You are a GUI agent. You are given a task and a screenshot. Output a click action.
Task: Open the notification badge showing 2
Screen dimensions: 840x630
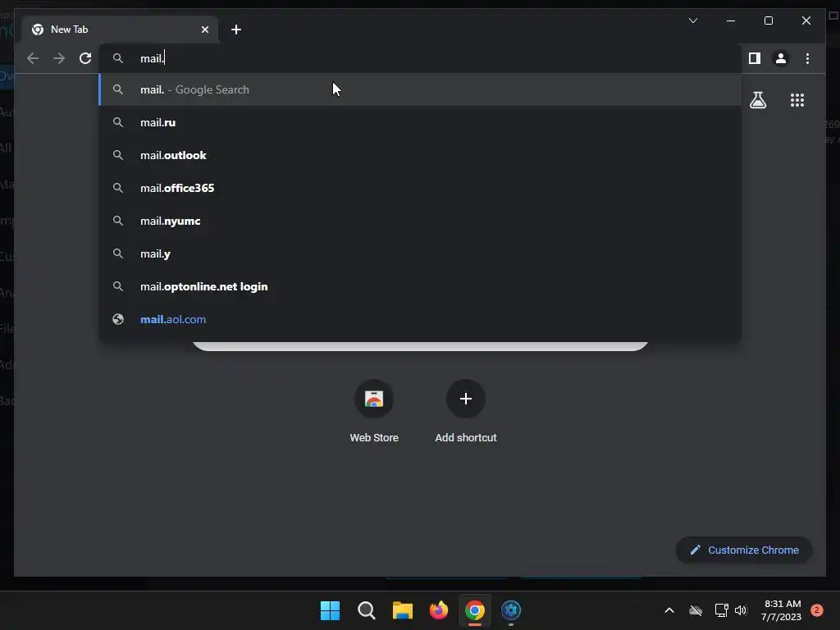coord(817,610)
